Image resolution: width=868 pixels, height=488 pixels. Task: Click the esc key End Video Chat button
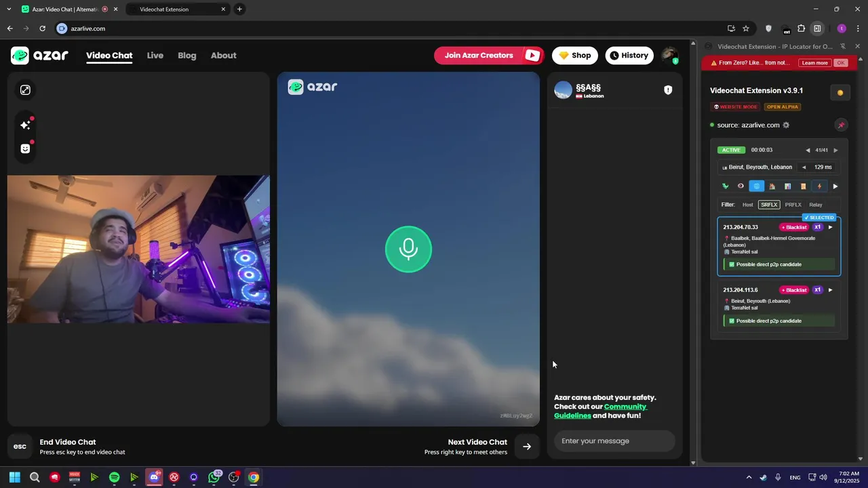tap(20, 446)
